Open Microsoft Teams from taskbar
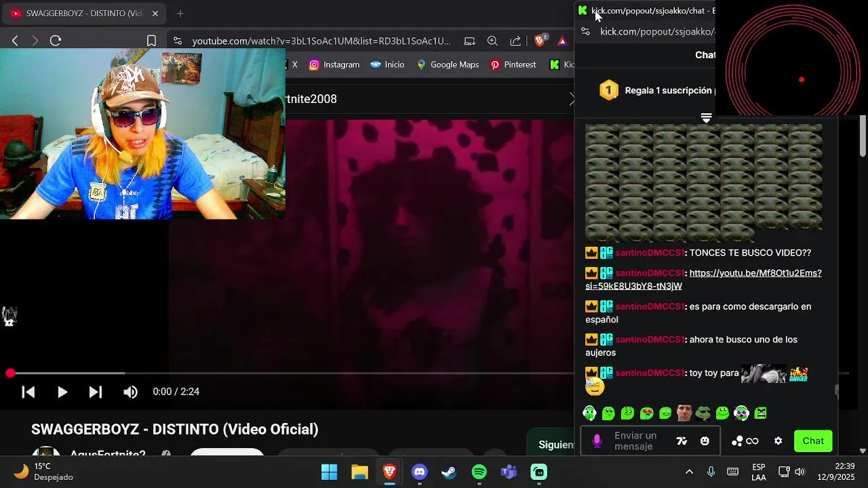The height and width of the screenshot is (488, 868). [509, 472]
